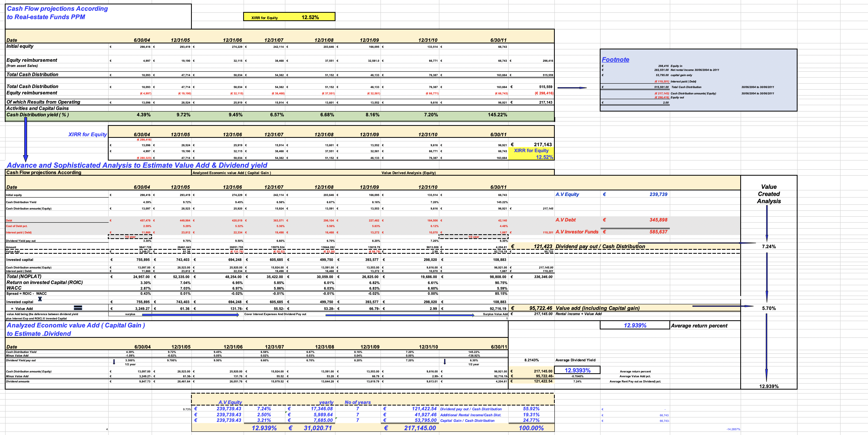Select the 100.00% total cell
The height and width of the screenshot is (435, 868).
(x=531, y=428)
